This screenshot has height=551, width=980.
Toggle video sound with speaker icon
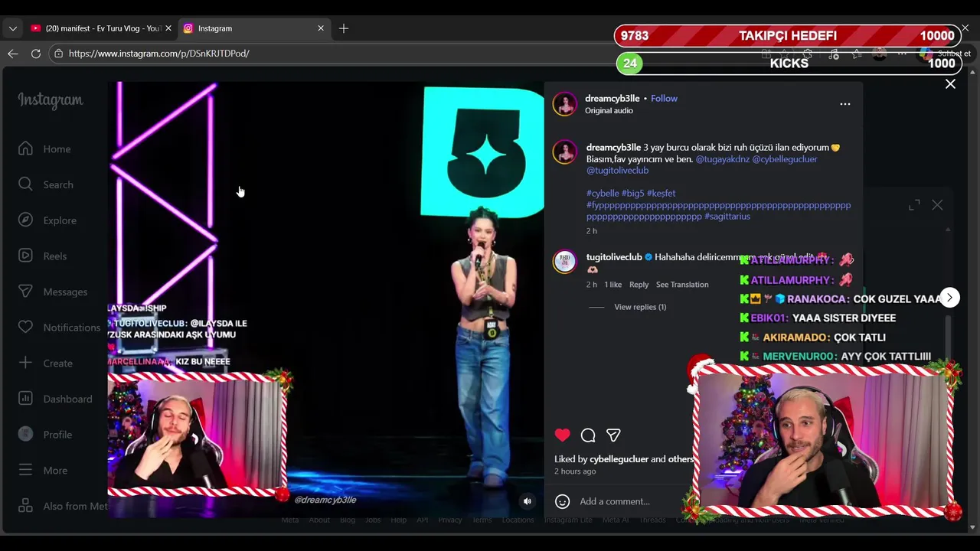click(527, 501)
